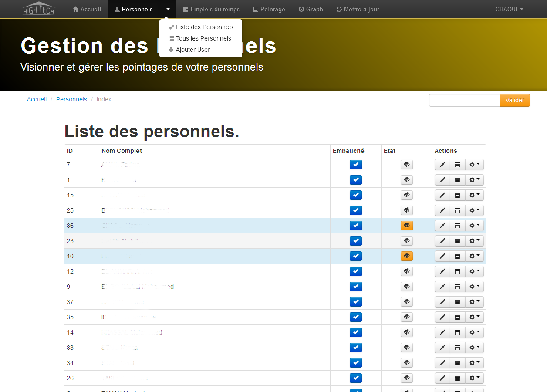Toggle the Embauché checkbox for ID 15
The height and width of the screenshot is (392, 547).
click(x=355, y=195)
